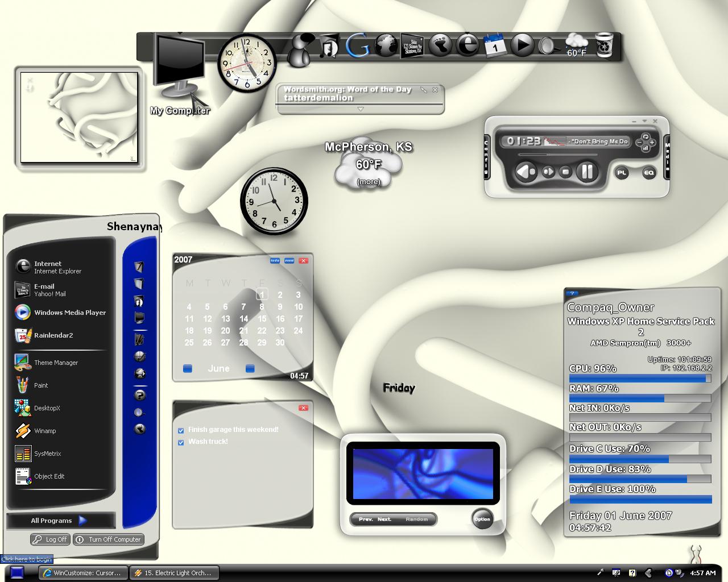Click the Turn Off Computer button
The height and width of the screenshot is (582, 728).
(108, 539)
